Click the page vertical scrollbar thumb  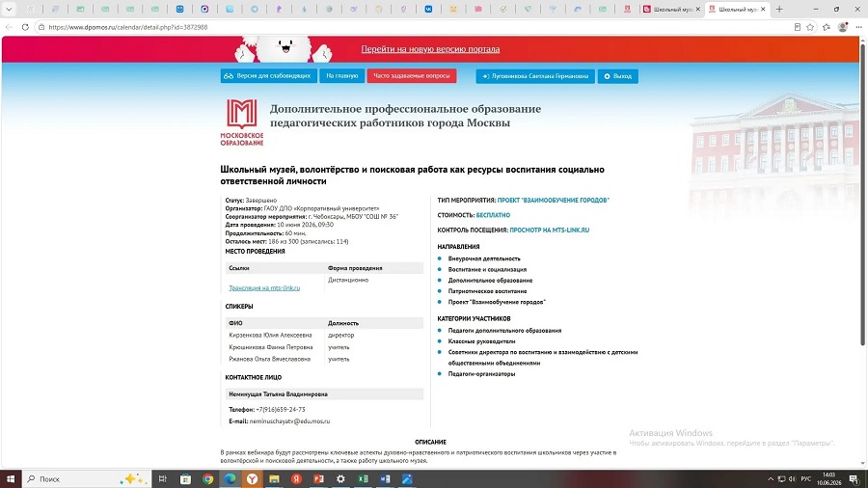[x=862, y=194]
